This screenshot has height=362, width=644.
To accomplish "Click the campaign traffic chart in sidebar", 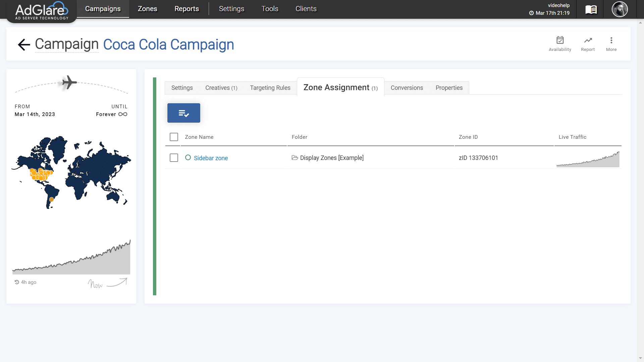I will [x=71, y=257].
